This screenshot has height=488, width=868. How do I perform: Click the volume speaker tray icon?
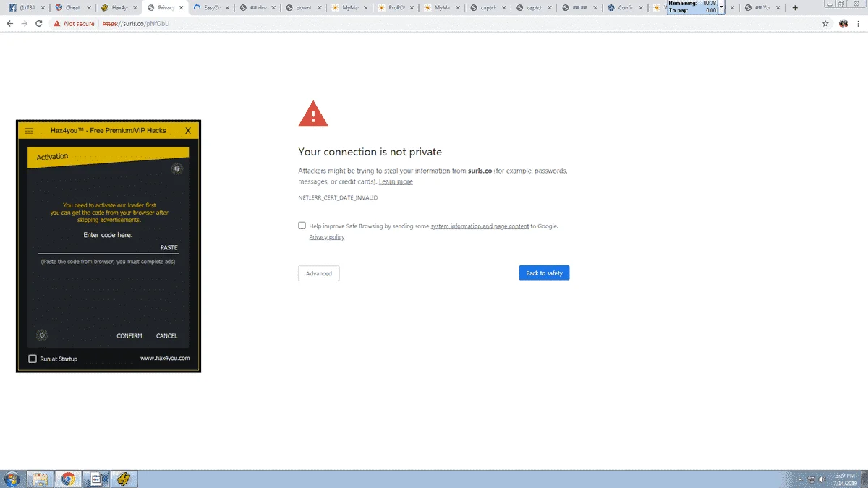click(x=822, y=479)
